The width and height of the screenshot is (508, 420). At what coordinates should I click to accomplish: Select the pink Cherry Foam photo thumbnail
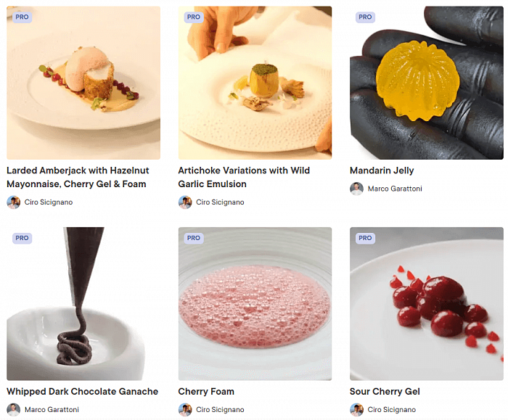pos(255,304)
